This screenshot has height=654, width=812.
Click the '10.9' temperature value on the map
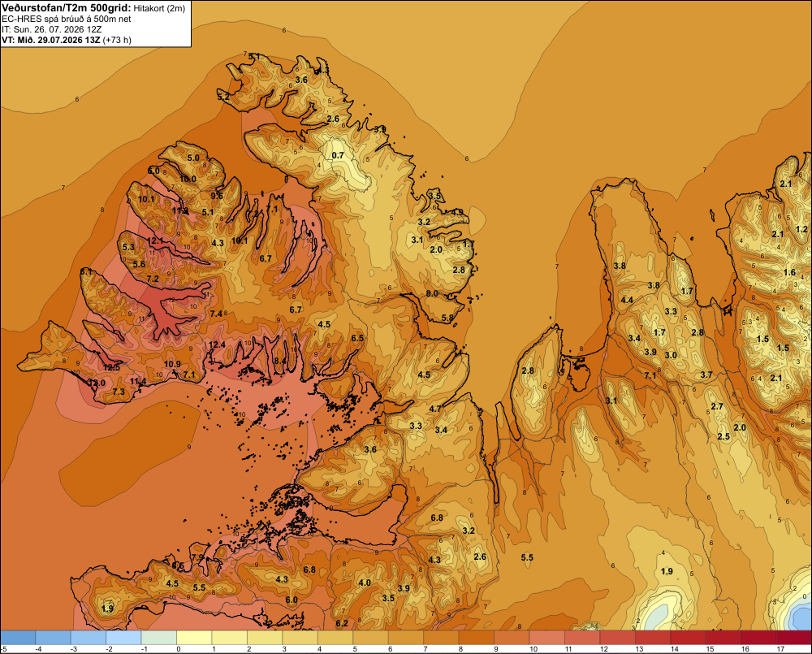pos(172,364)
